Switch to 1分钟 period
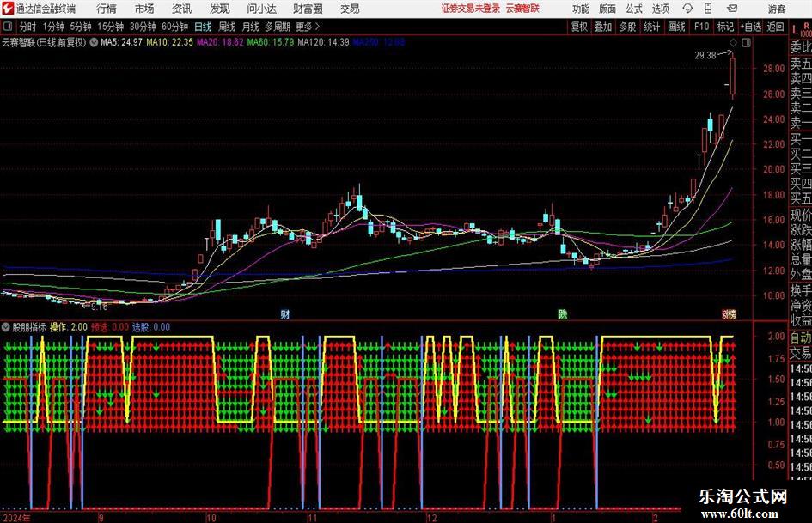 point(53,27)
